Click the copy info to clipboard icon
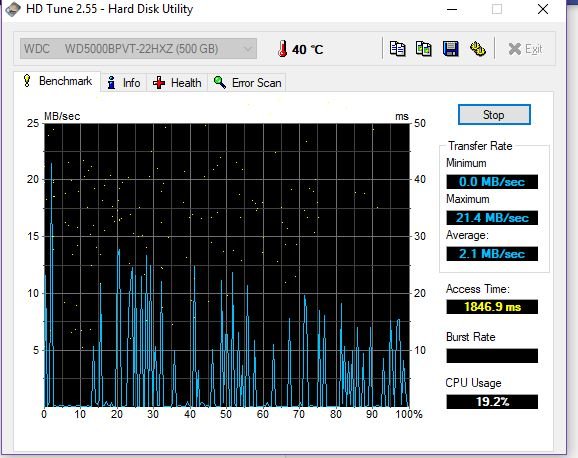Screen dimensions: 578x458 tap(397, 49)
